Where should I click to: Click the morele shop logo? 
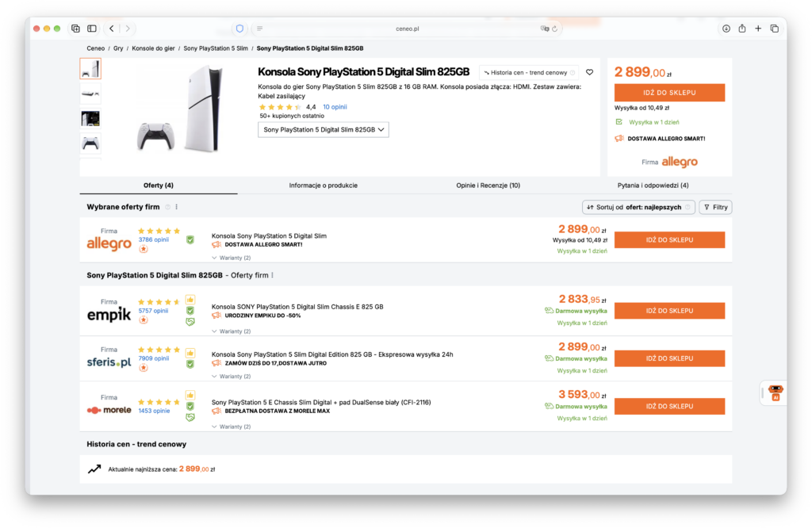109,410
